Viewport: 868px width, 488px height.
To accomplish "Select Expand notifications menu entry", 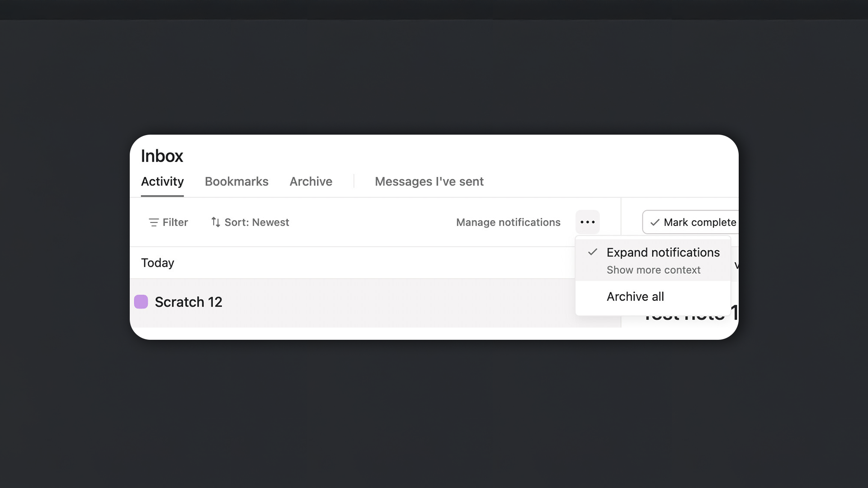I will [x=663, y=253].
